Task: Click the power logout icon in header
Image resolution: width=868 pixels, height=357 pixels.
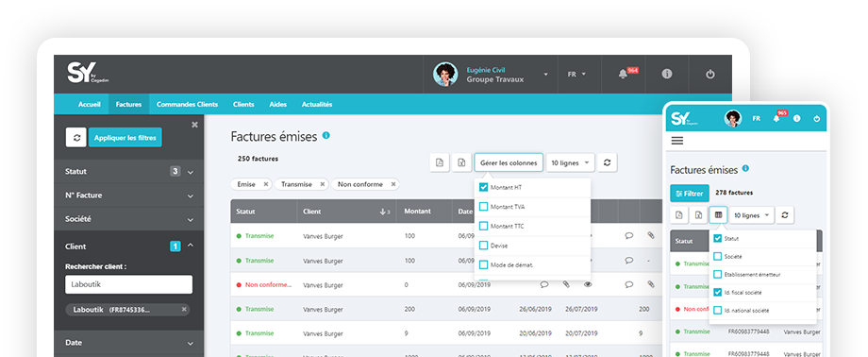Action: [710, 75]
